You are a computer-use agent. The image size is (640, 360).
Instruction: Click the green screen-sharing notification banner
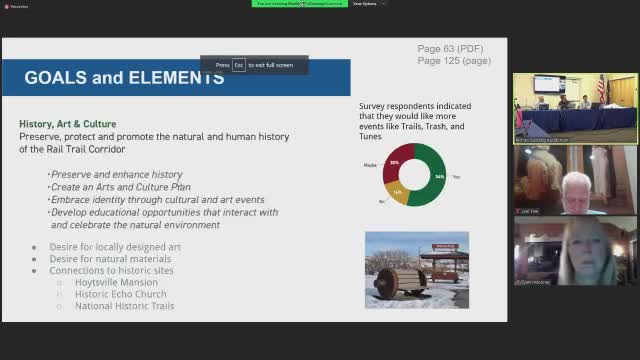[x=300, y=4]
